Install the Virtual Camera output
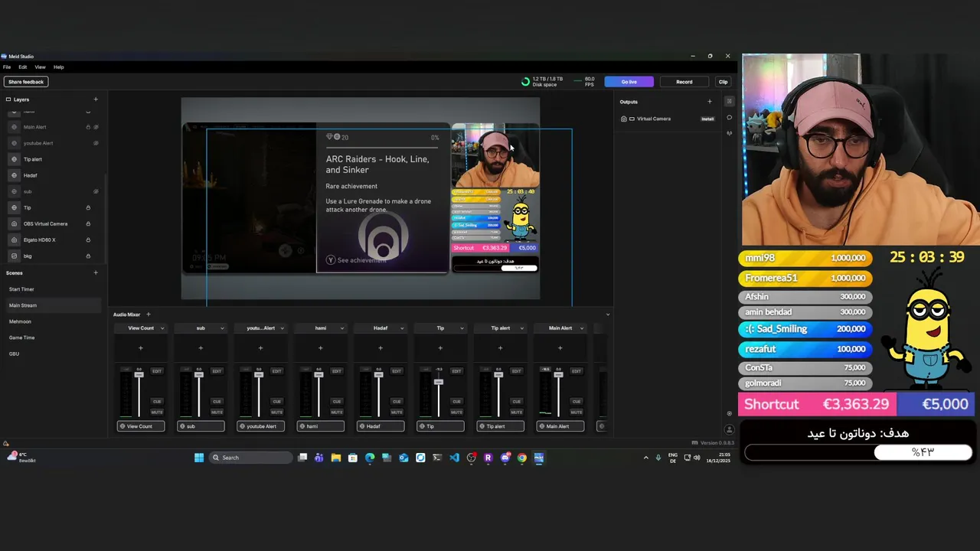 [707, 119]
